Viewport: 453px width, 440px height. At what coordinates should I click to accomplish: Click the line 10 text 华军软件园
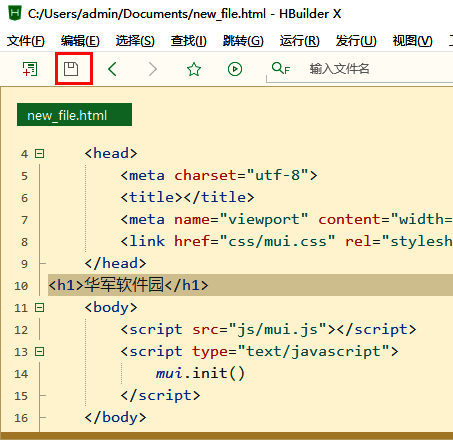pyautogui.click(x=124, y=285)
